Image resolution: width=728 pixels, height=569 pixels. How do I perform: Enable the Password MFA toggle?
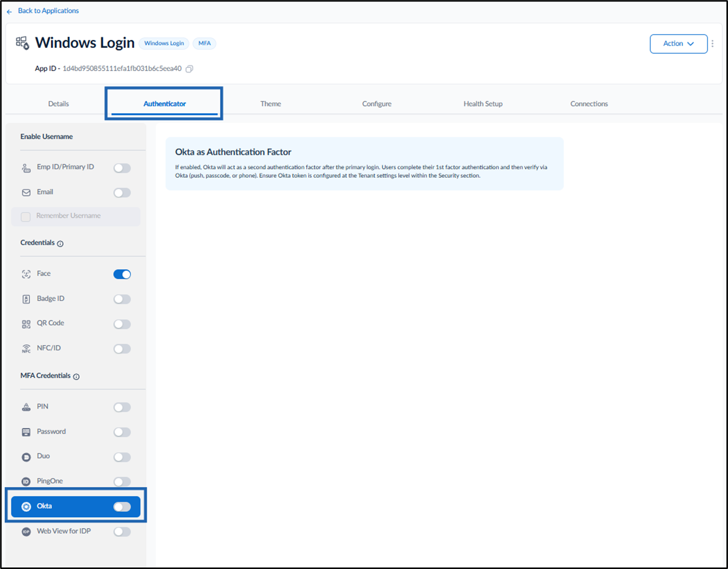(x=122, y=432)
